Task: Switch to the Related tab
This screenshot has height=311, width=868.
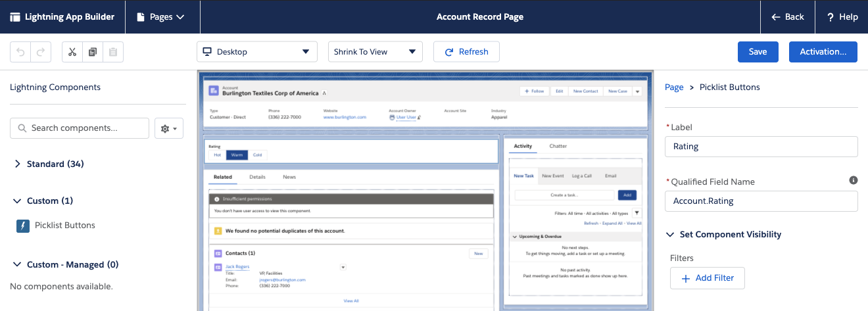Action: coord(223,177)
